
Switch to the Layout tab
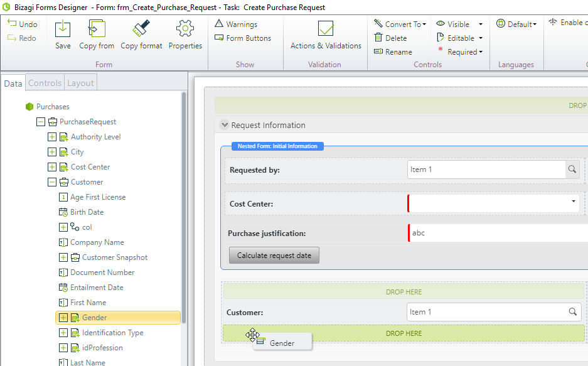[x=80, y=83]
